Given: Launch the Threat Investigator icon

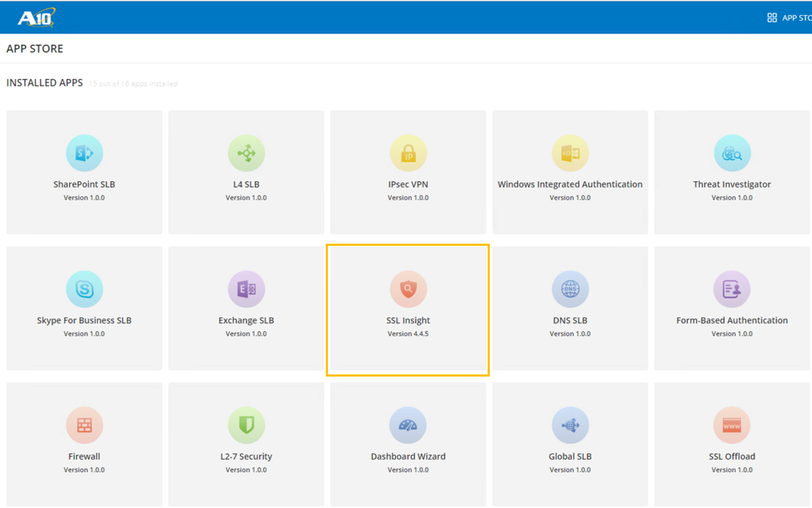Looking at the screenshot, I should coord(733,153).
